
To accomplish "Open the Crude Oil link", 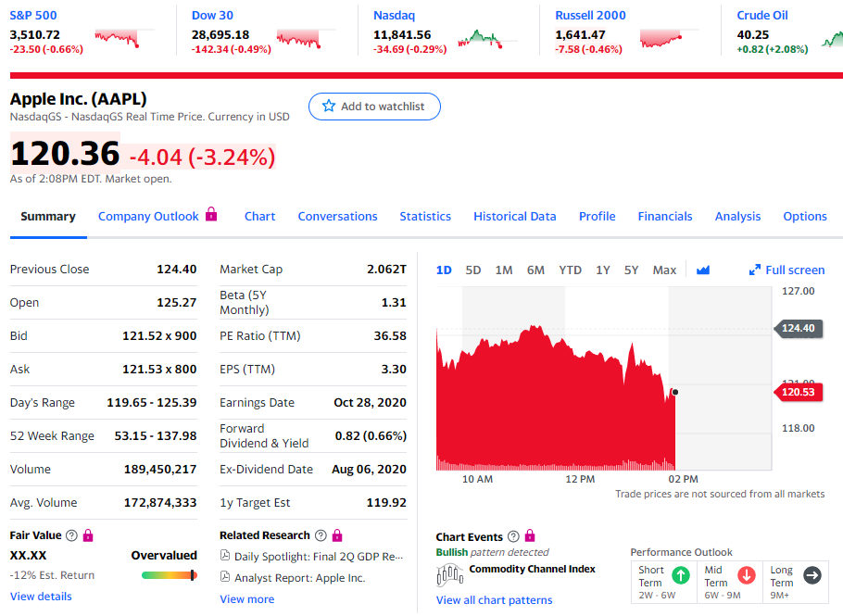I will point(762,16).
